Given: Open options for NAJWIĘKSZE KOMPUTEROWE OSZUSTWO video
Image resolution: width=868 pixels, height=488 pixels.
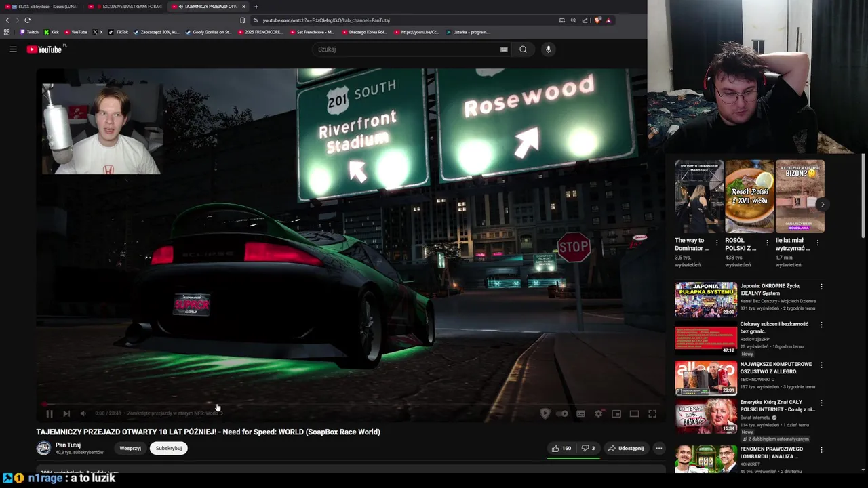Looking at the screenshot, I should (821, 365).
